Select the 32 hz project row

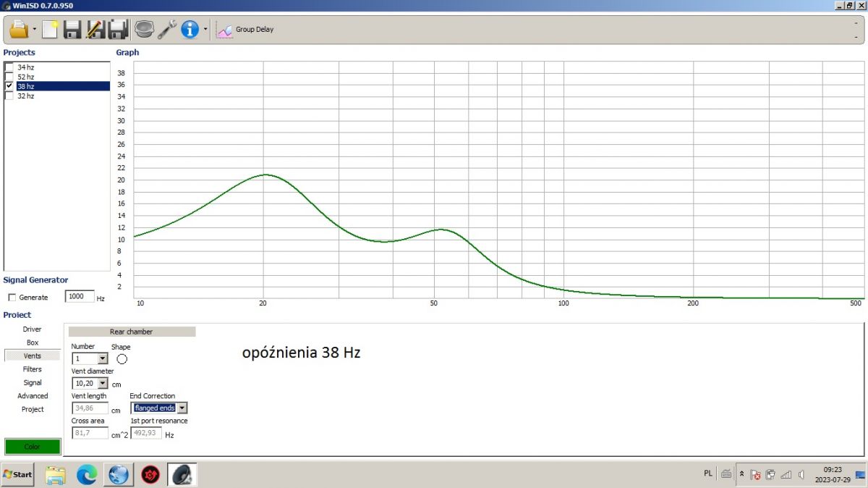tap(62, 96)
